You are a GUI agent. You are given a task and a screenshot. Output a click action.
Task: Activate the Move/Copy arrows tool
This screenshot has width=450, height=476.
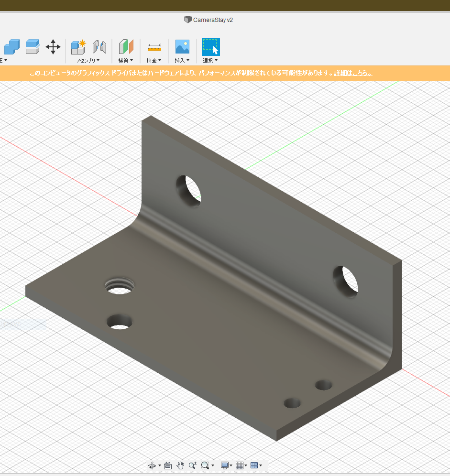(53, 47)
